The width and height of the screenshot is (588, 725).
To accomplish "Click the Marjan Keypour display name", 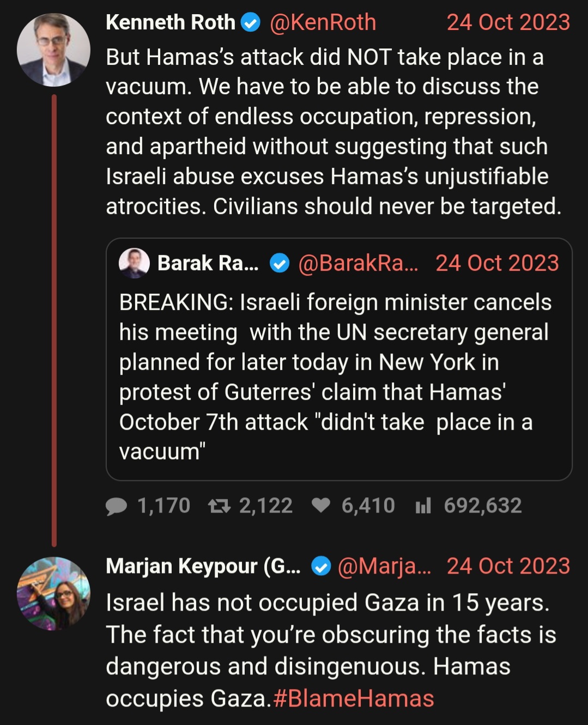I will [x=203, y=566].
